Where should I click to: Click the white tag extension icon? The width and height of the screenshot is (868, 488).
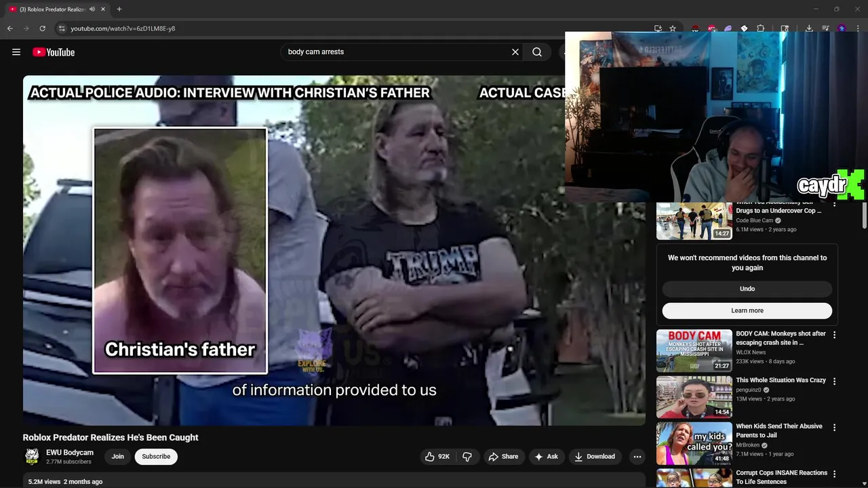click(744, 28)
